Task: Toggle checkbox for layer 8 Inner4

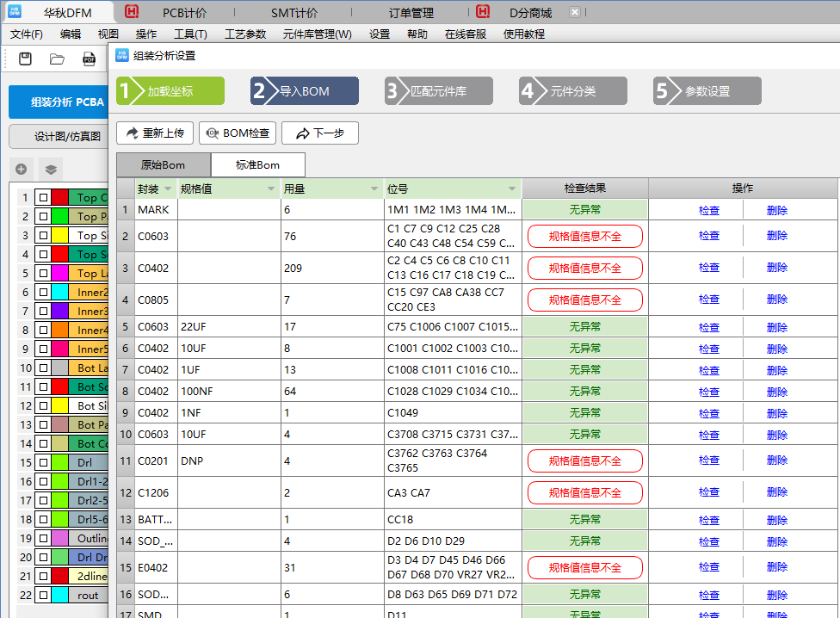Action: pos(43,330)
